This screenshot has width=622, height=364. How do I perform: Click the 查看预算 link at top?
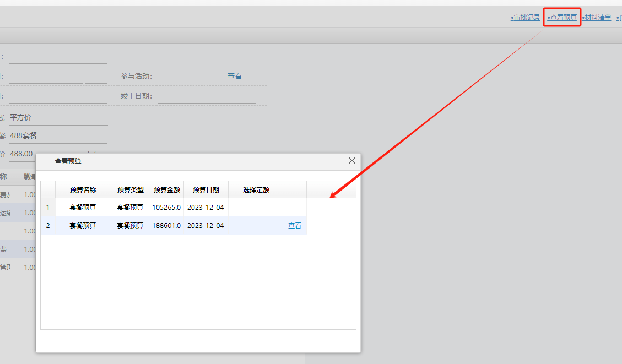pyautogui.click(x=563, y=18)
